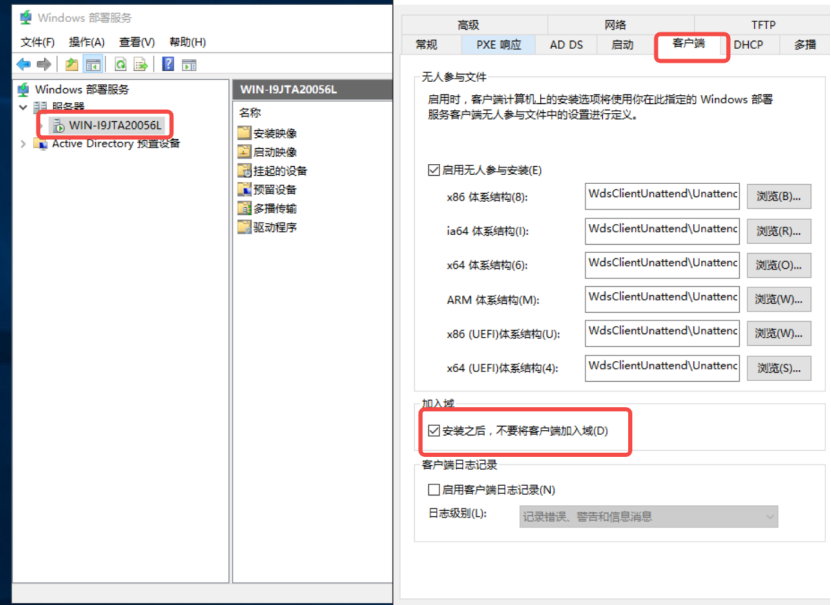Switch to the 启动 tab
The image size is (831, 605).
(x=625, y=45)
